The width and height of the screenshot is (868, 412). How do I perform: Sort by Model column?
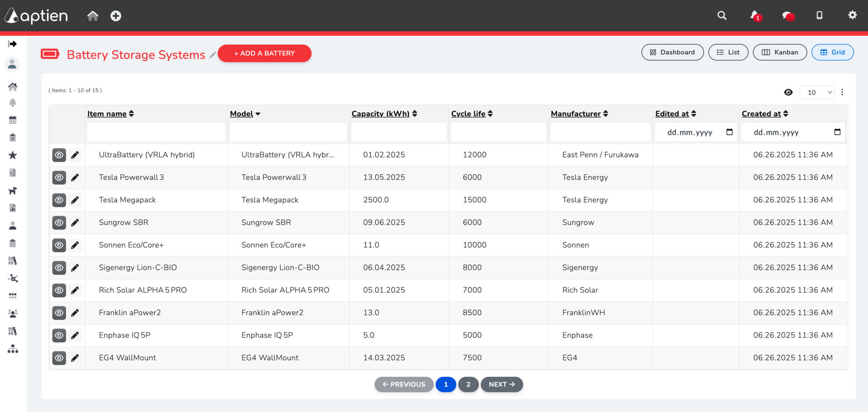pos(245,114)
